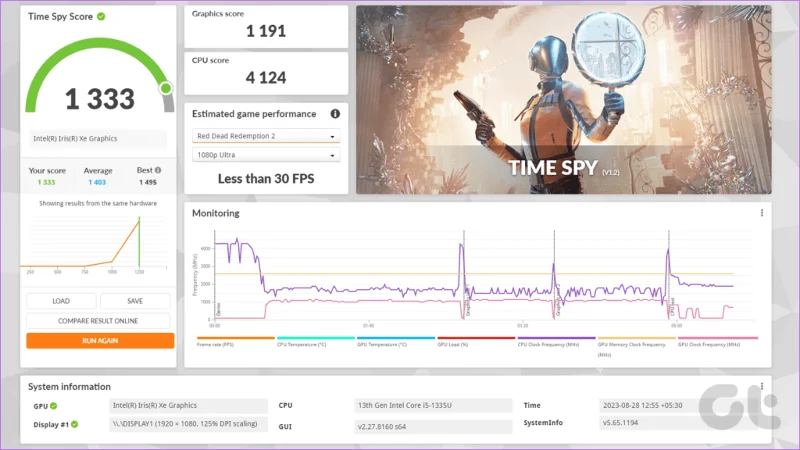Open the Monitoring panel three-dot menu

(x=762, y=213)
